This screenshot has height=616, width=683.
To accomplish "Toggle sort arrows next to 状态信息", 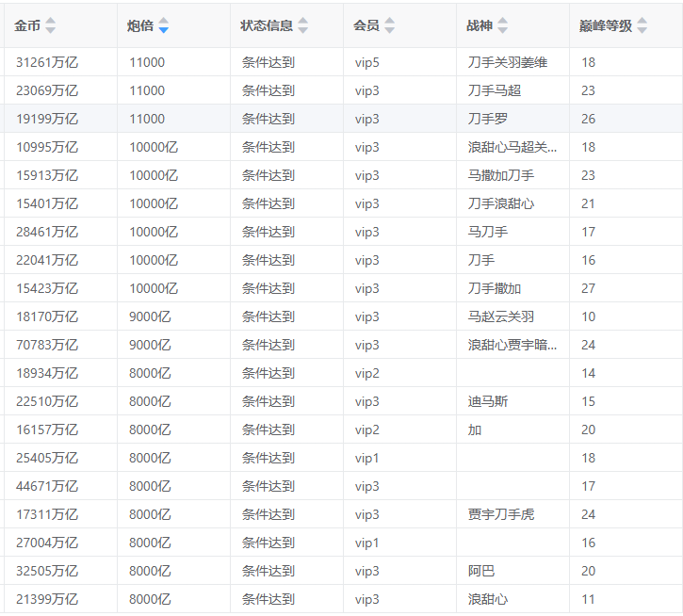I will tap(302, 25).
